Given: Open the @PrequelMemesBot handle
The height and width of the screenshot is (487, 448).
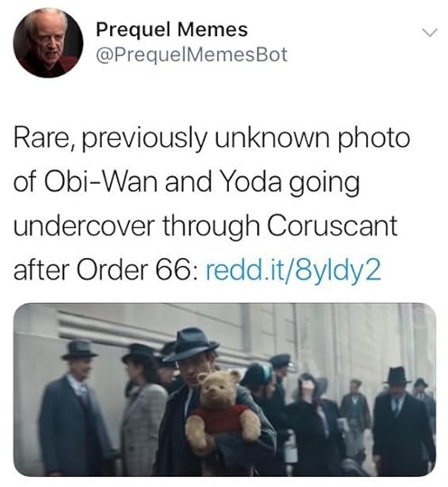Looking at the screenshot, I should [x=192, y=55].
